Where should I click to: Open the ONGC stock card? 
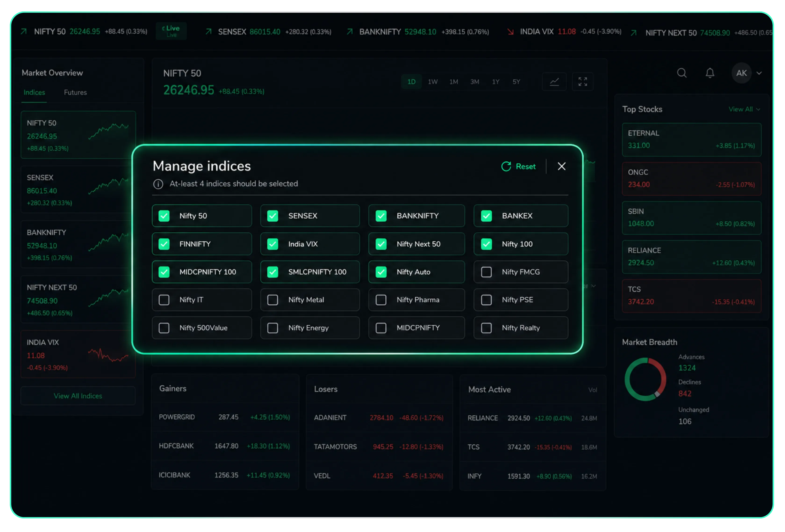692,179
